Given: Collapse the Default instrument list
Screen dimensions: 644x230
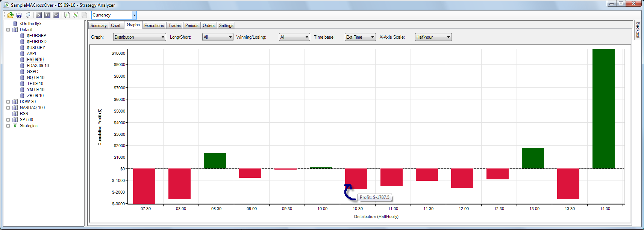Looking at the screenshot, I should click(x=8, y=30).
